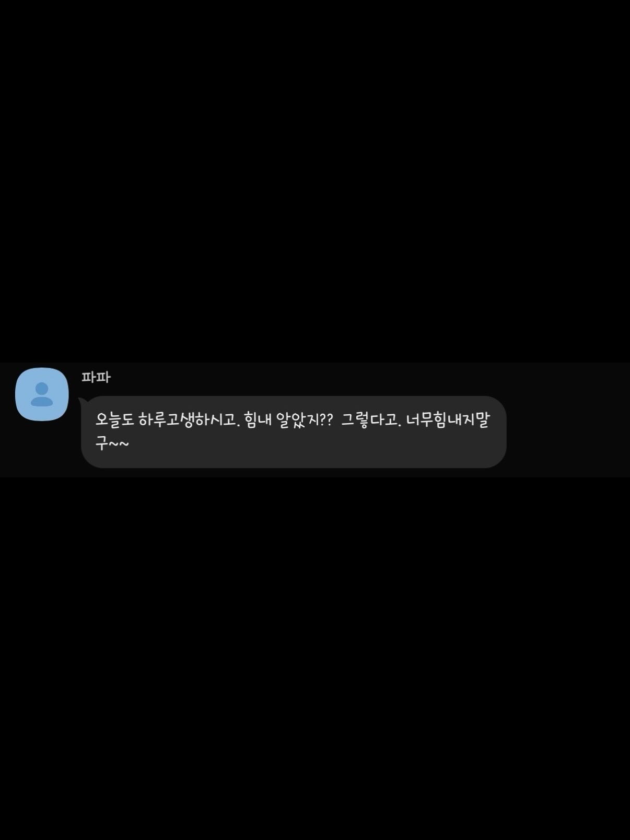
Task: Click the tilde characters after 구
Action: pyautogui.click(x=119, y=445)
